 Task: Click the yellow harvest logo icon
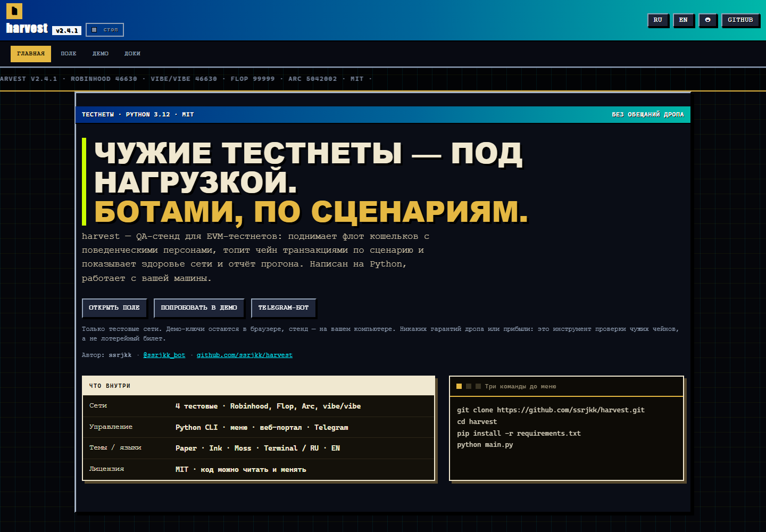14,11
